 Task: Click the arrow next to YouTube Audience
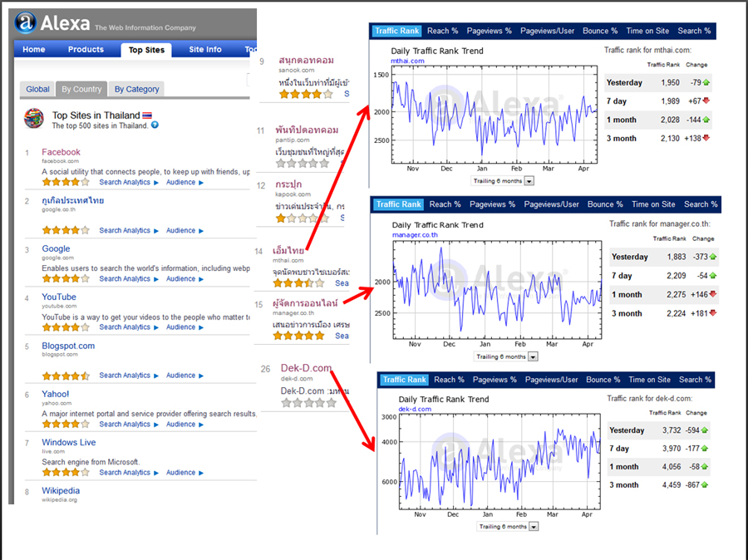tap(201, 327)
